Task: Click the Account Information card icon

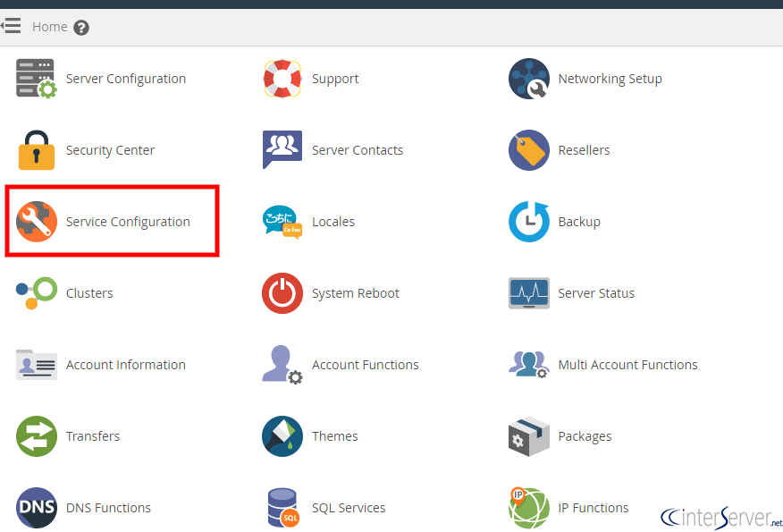Action: click(x=37, y=365)
